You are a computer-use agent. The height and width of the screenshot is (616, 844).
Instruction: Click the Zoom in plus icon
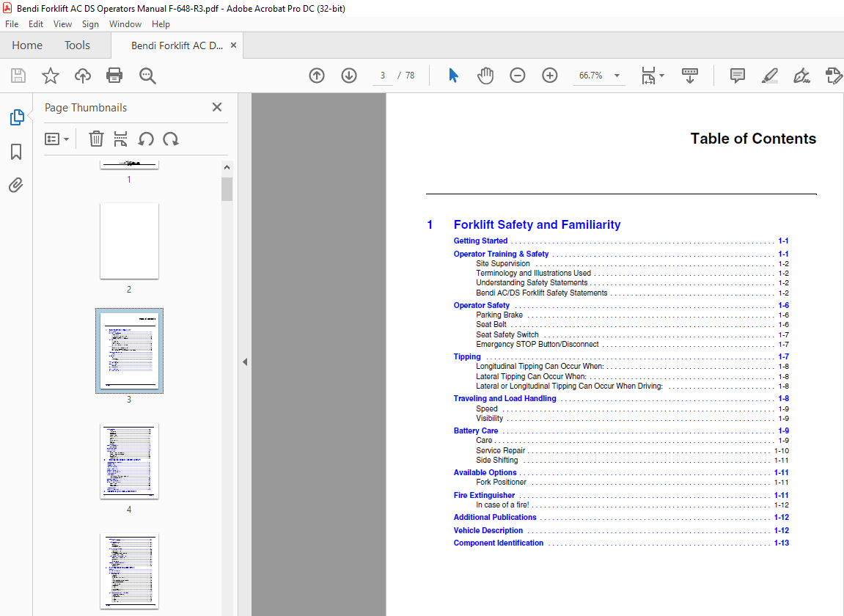coord(549,76)
